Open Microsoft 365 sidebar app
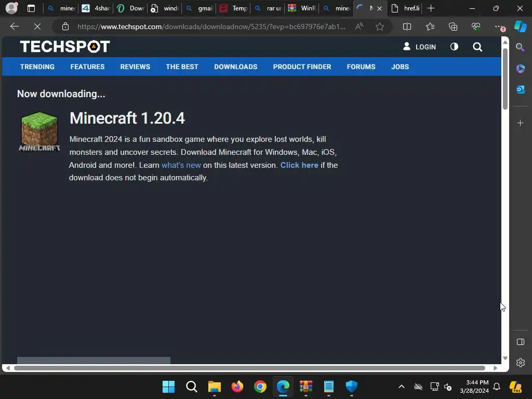532x399 pixels. tap(520, 69)
